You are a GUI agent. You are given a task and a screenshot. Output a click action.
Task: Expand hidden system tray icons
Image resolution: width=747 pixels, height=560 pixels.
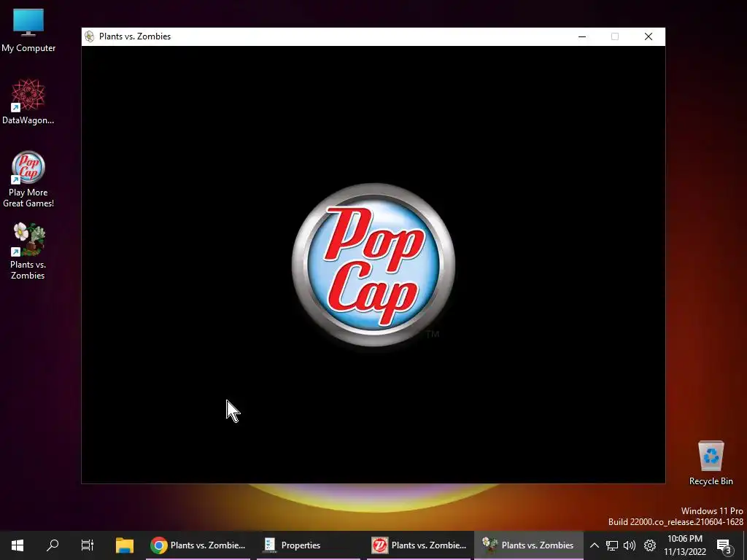click(594, 545)
